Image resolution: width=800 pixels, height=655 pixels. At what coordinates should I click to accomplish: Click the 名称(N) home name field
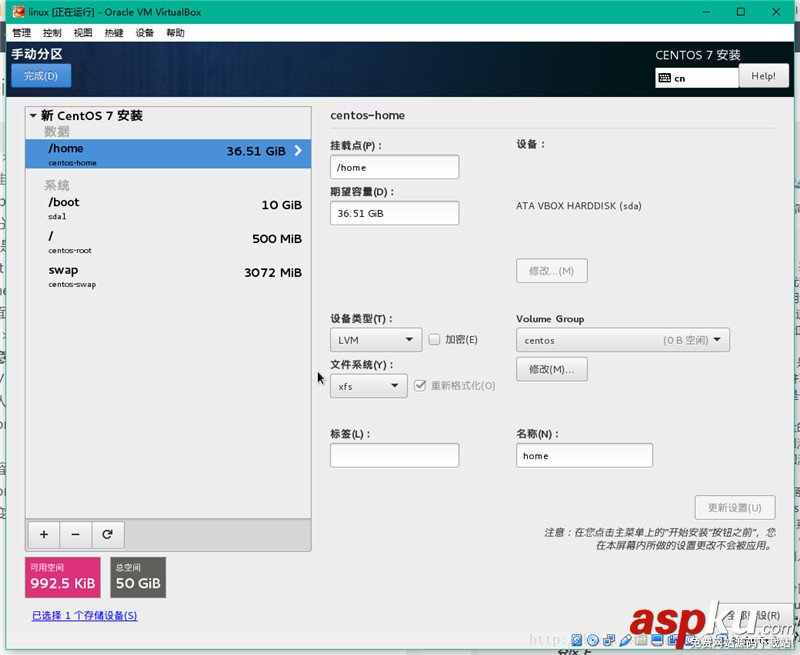point(584,456)
